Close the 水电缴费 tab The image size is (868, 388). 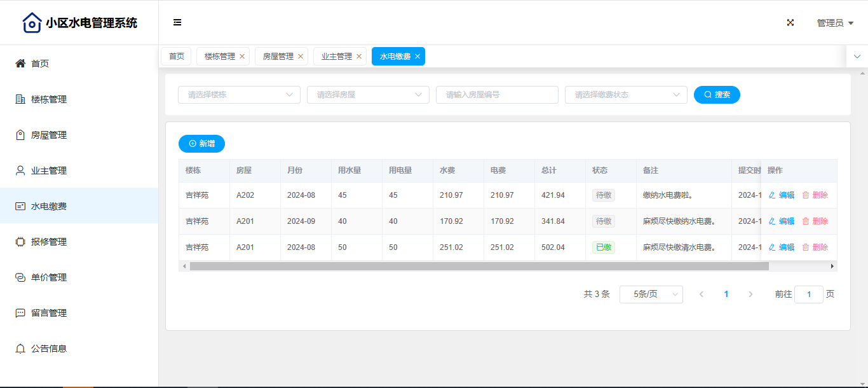417,57
